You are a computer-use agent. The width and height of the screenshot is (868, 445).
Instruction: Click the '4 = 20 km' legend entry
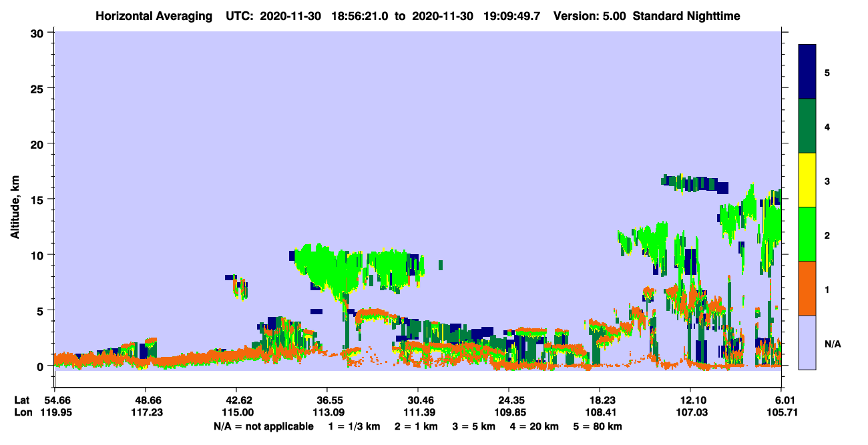tap(535, 426)
